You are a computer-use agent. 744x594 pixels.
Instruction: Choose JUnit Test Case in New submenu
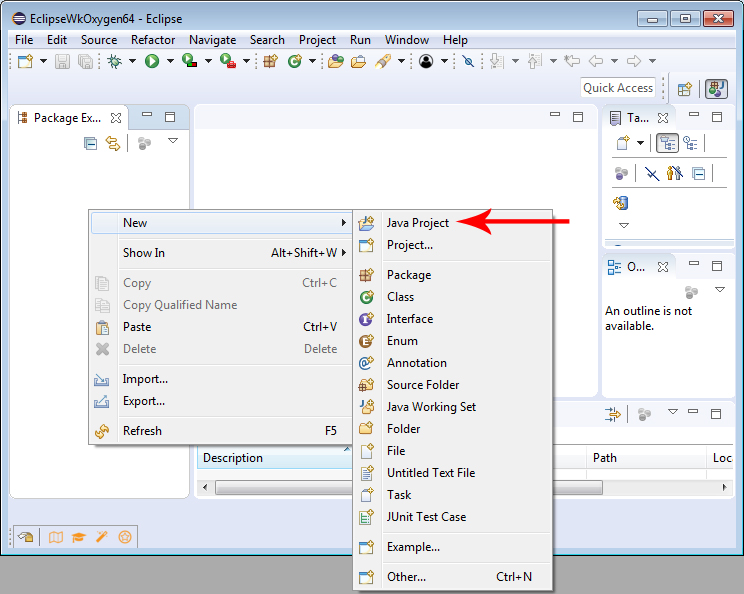[453, 517]
